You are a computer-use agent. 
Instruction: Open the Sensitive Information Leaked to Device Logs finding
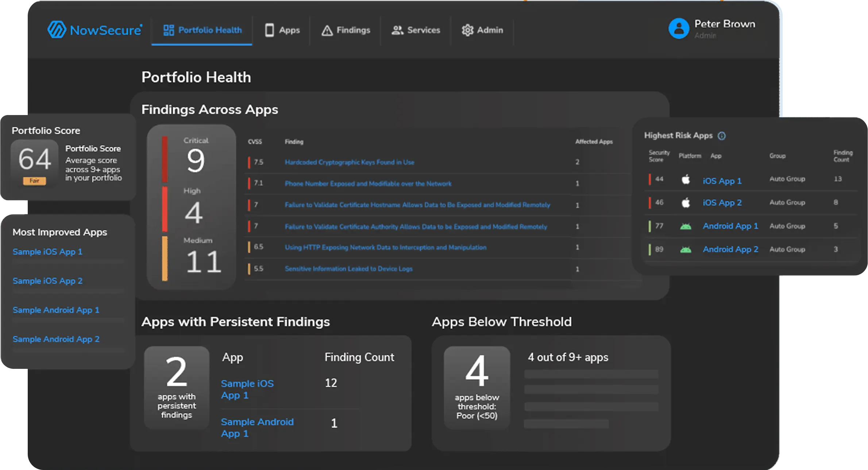point(348,269)
